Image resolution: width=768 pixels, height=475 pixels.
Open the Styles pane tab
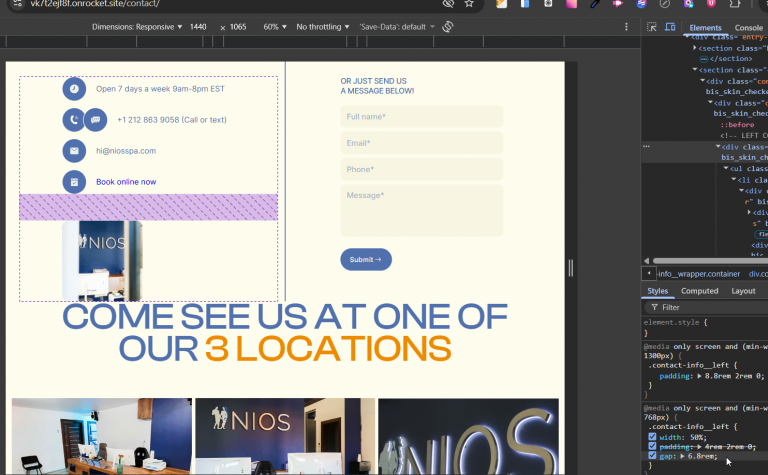[657, 291]
